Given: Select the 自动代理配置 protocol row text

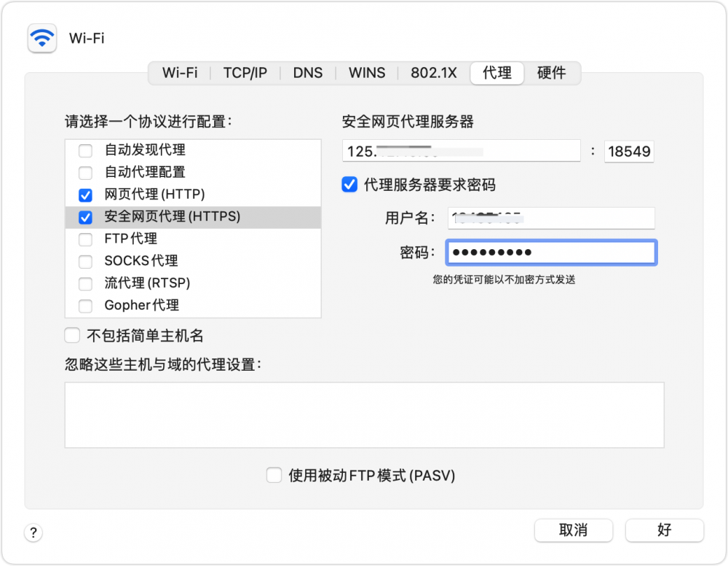Looking at the screenshot, I should (x=145, y=172).
